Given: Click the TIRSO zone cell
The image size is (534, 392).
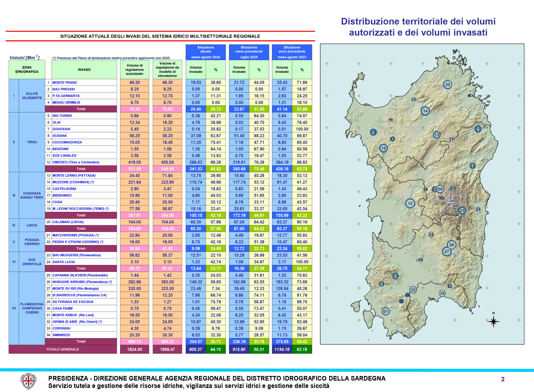Looking at the screenshot, I should click(x=32, y=142).
